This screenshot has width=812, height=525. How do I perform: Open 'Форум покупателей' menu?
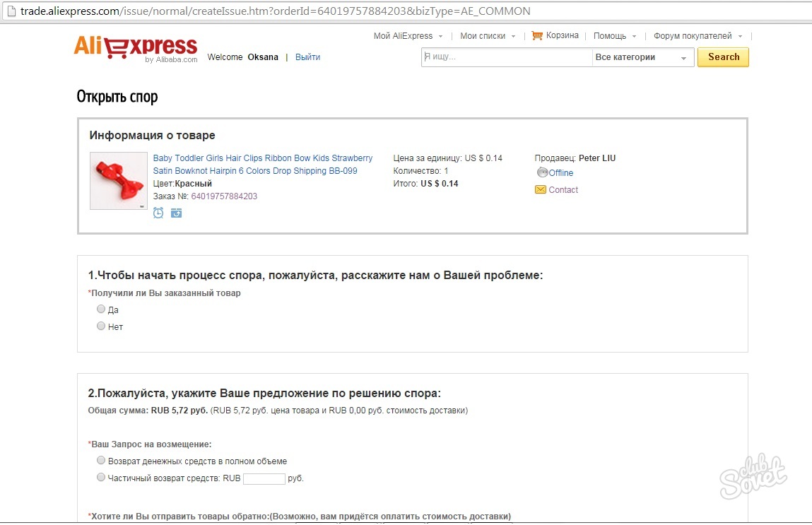pyautogui.click(x=697, y=36)
